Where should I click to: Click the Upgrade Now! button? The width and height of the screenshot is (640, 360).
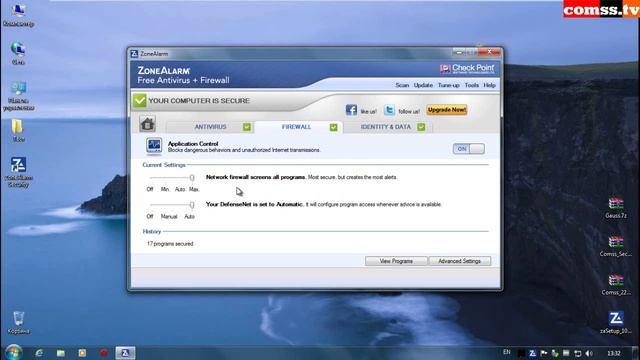[447, 110]
